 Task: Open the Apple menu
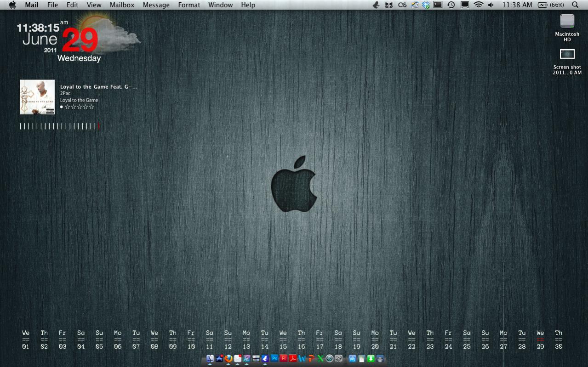click(12, 5)
